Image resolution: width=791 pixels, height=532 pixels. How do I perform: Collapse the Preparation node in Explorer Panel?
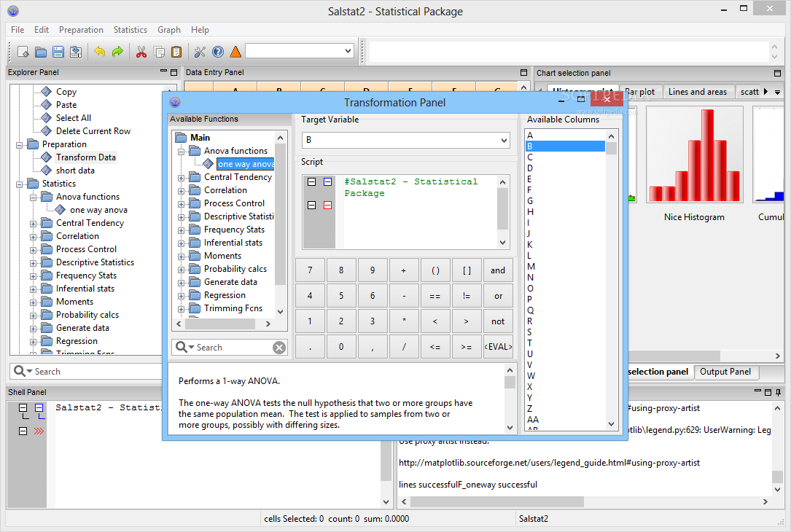point(19,145)
